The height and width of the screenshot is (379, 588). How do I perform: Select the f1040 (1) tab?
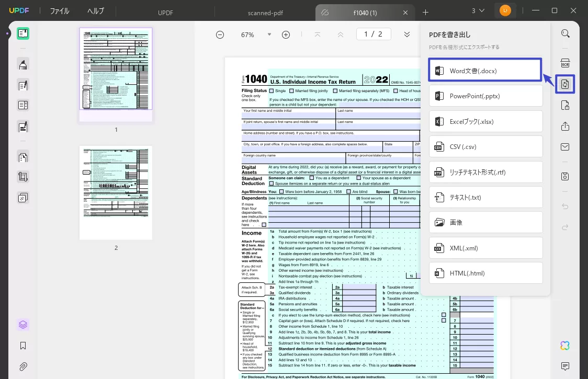(365, 13)
